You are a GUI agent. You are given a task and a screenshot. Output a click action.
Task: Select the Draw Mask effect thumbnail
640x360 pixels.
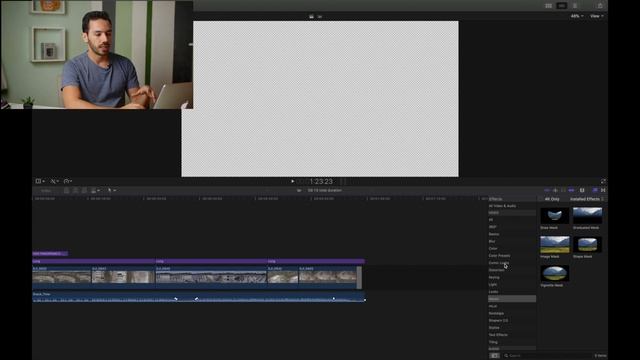click(554, 216)
